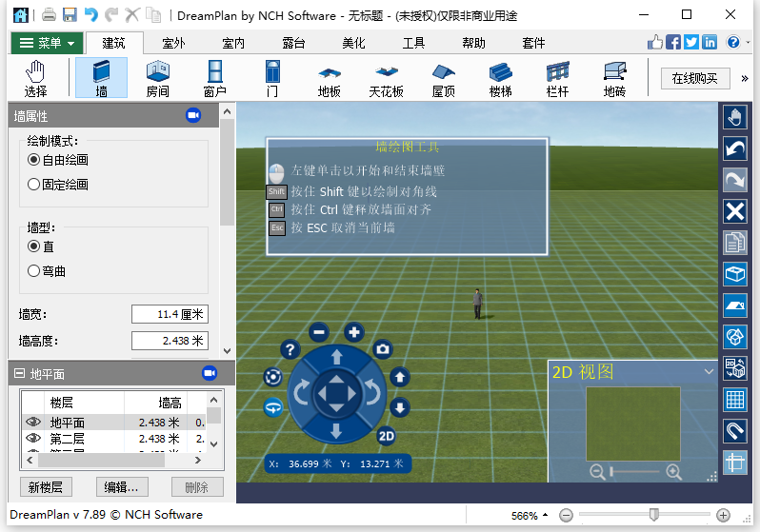The image size is (760, 532).
Task: Click the question mark help icon on navigation wheel
Action: pos(290,349)
